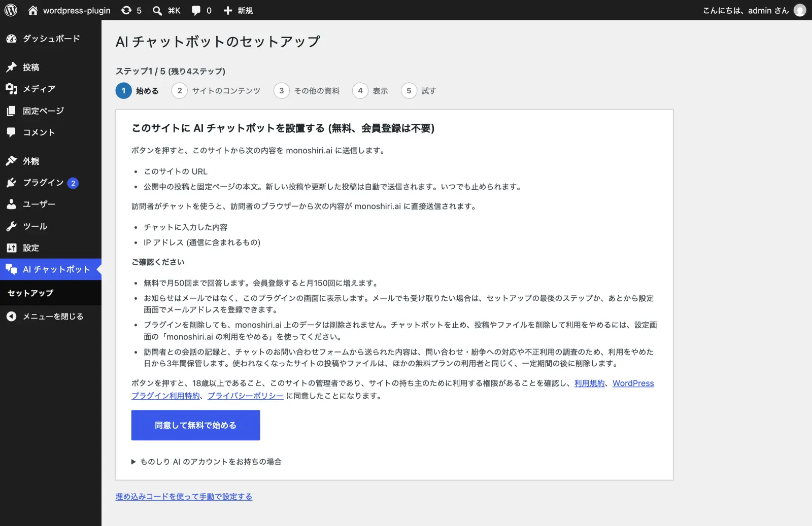
Task: Click 埋め込みコードを使って手動で設定する link
Action: tap(184, 497)
